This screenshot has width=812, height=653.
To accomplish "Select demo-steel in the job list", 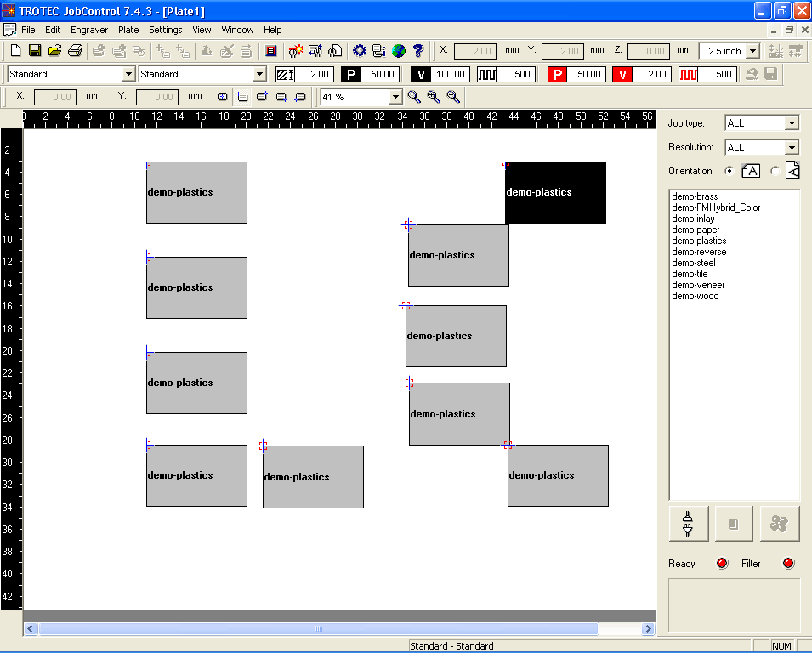I will point(694,263).
